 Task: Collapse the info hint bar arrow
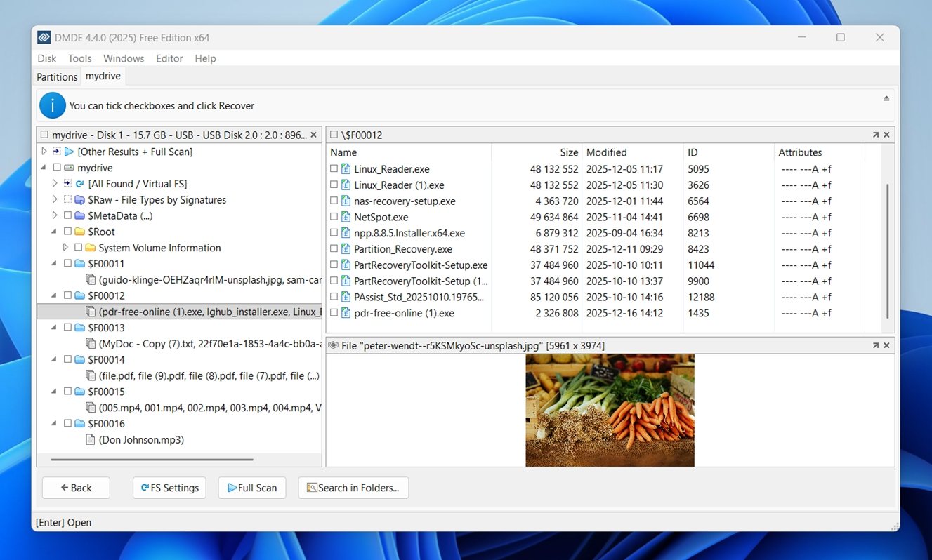pyautogui.click(x=886, y=98)
